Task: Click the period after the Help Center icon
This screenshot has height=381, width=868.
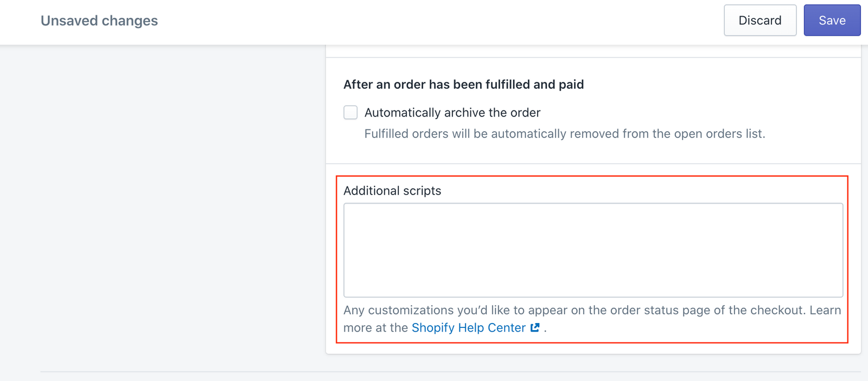Action: pos(545,328)
